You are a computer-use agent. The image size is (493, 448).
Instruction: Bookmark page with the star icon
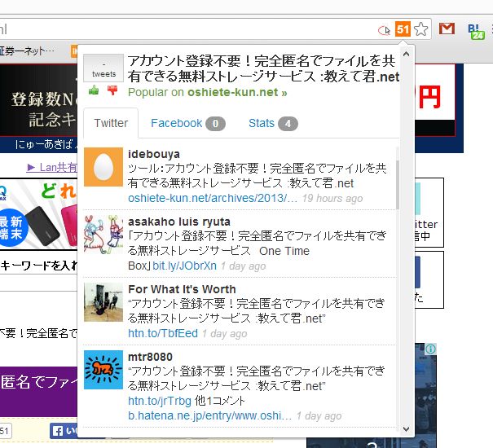point(420,29)
